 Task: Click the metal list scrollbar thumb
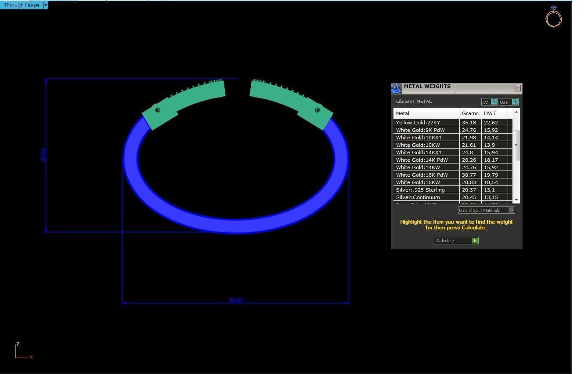[516, 145]
